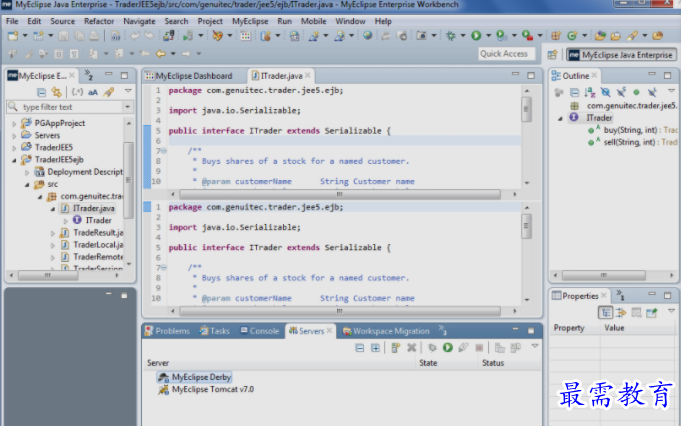Toggle case-sensitive aA filter in Explorer
This screenshot has height=426, width=681.
point(93,92)
